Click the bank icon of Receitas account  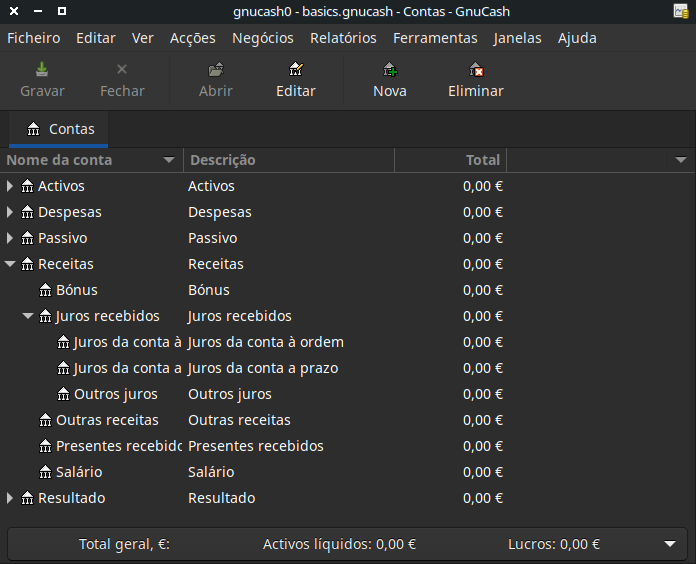tap(28, 264)
